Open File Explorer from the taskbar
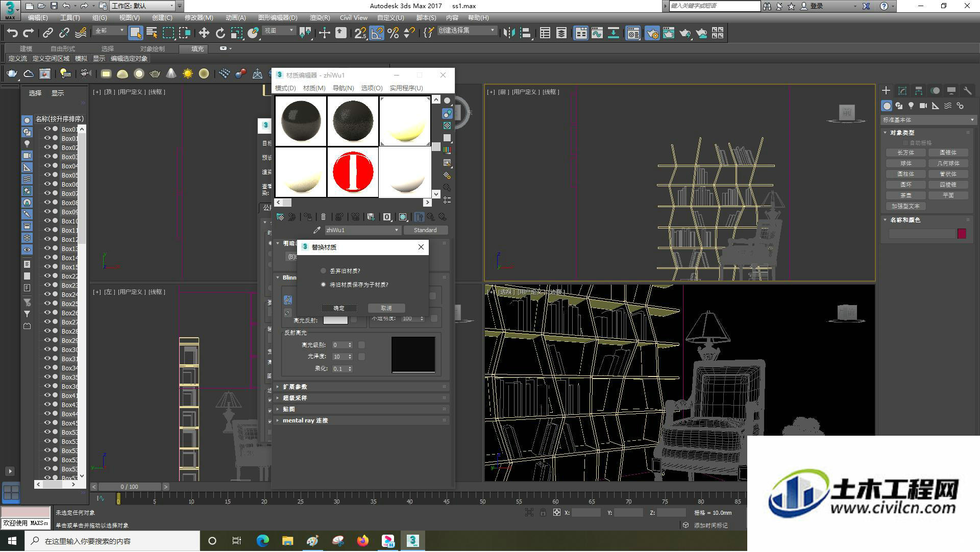The height and width of the screenshot is (552, 980). point(287,541)
